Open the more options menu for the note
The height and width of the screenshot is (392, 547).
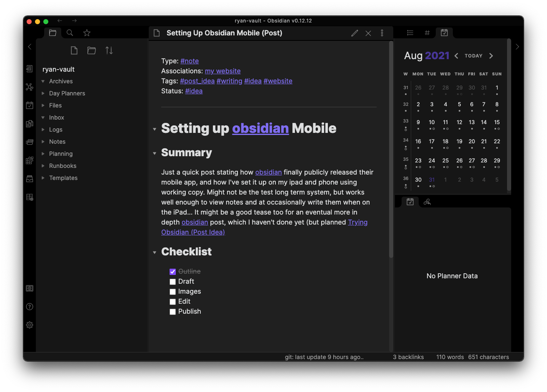(x=382, y=33)
